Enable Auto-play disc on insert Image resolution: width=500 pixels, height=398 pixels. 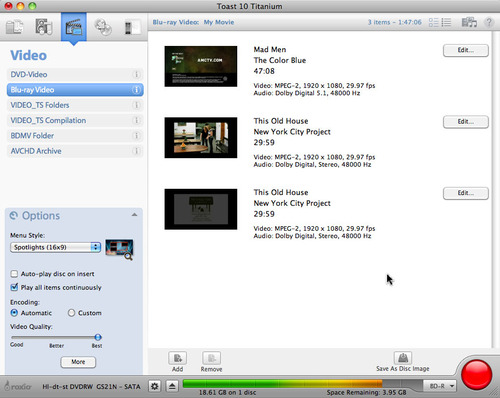14,274
